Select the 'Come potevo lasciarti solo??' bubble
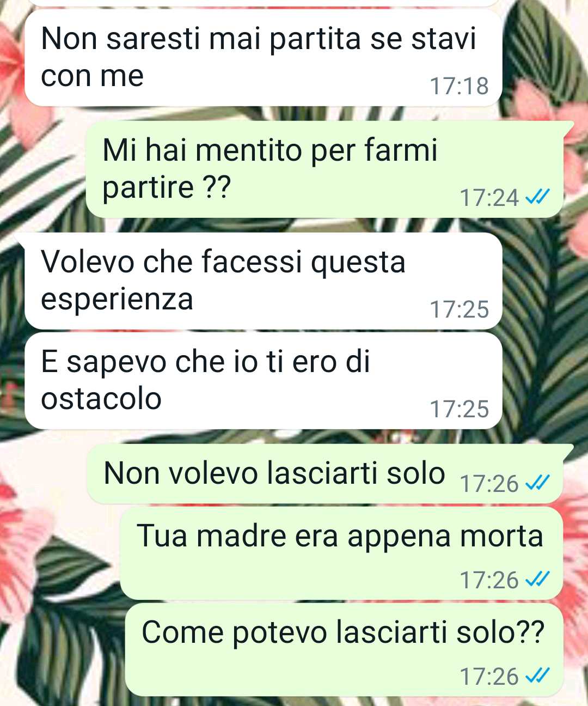The width and height of the screenshot is (588, 706). click(x=344, y=649)
